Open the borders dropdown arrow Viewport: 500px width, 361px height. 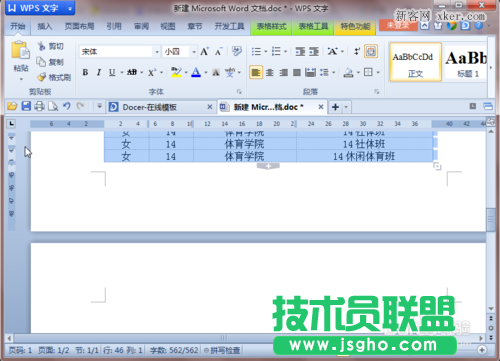pyautogui.click(x=378, y=72)
